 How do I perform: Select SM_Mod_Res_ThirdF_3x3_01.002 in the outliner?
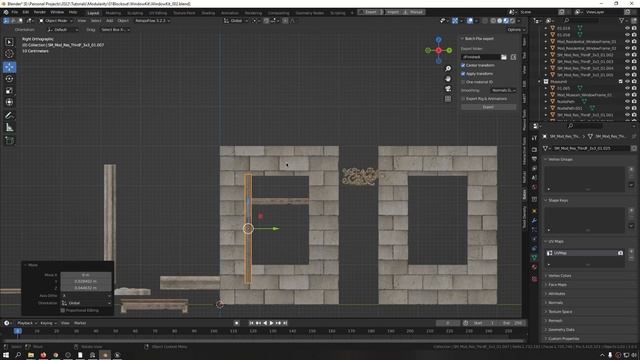[584, 55]
